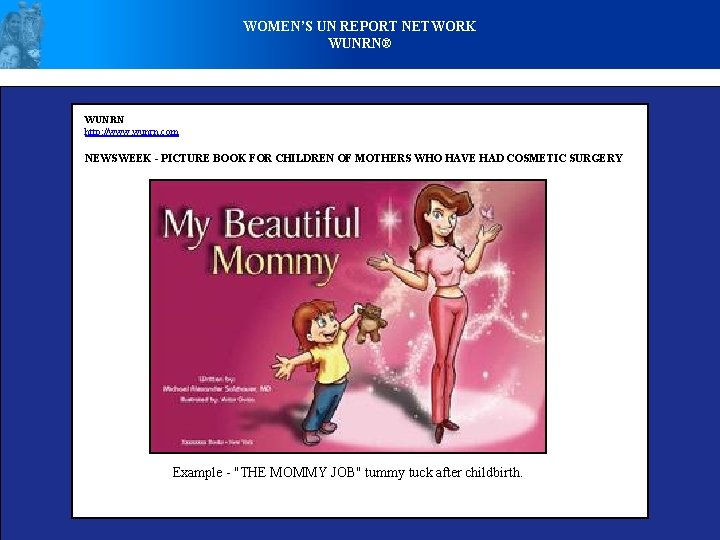
Task: Click the 'THE MOMMY JOB' example caption
Action: (348, 472)
